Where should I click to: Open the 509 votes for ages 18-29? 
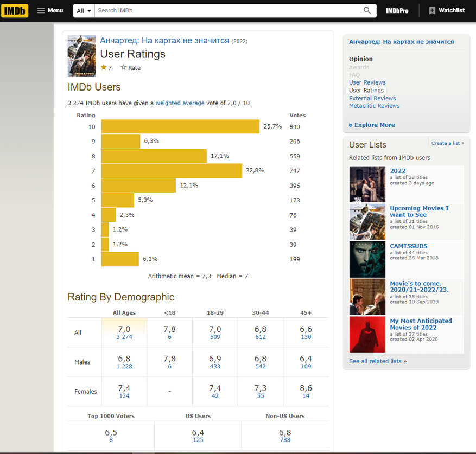tap(215, 337)
